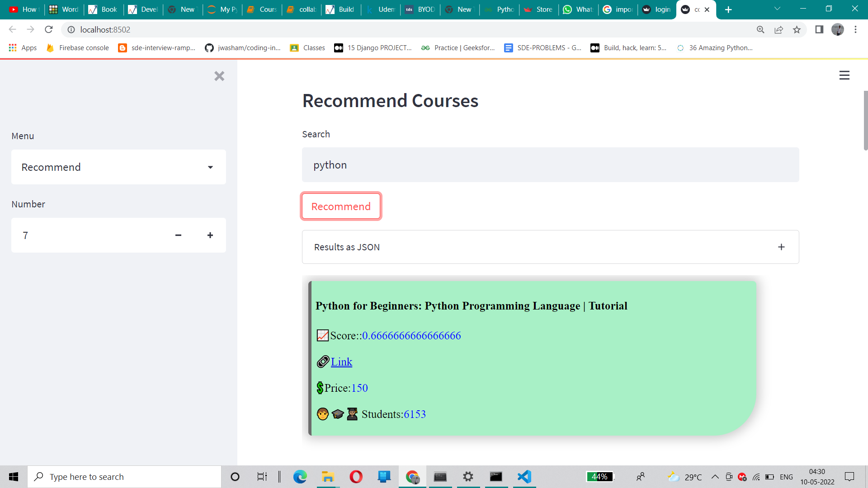The height and width of the screenshot is (488, 868).
Task: Click the ENG language indicator in taskbar
Action: click(x=787, y=477)
